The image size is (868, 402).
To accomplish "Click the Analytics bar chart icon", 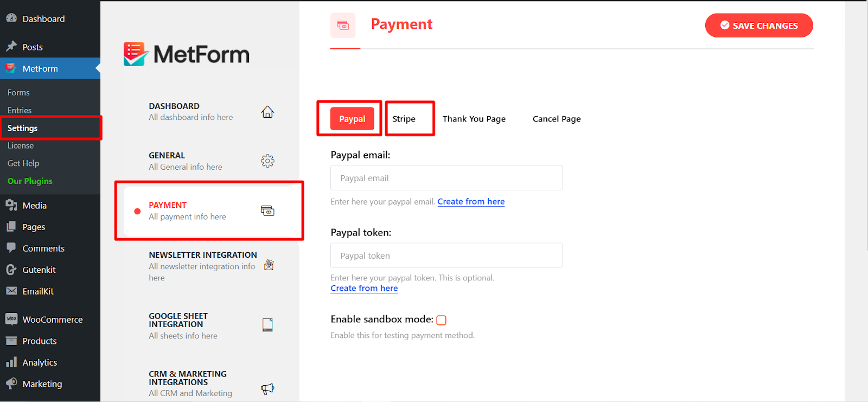I will click(11, 362).
